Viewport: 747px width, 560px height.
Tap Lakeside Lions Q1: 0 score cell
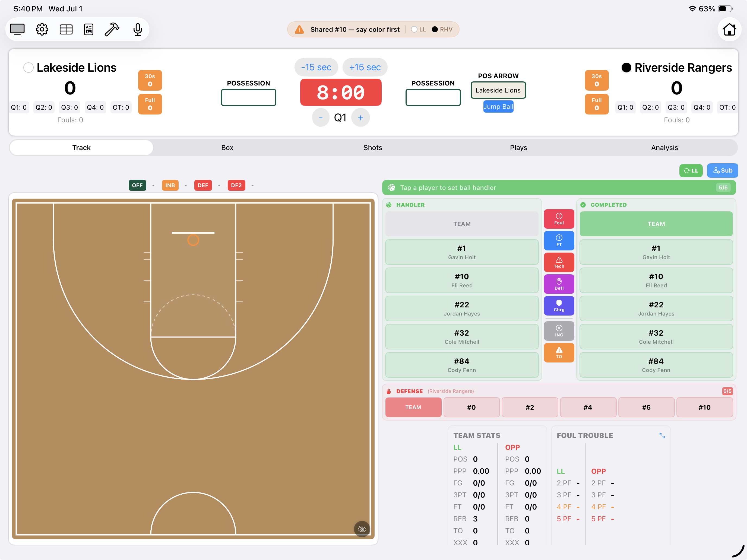(18, 107)
